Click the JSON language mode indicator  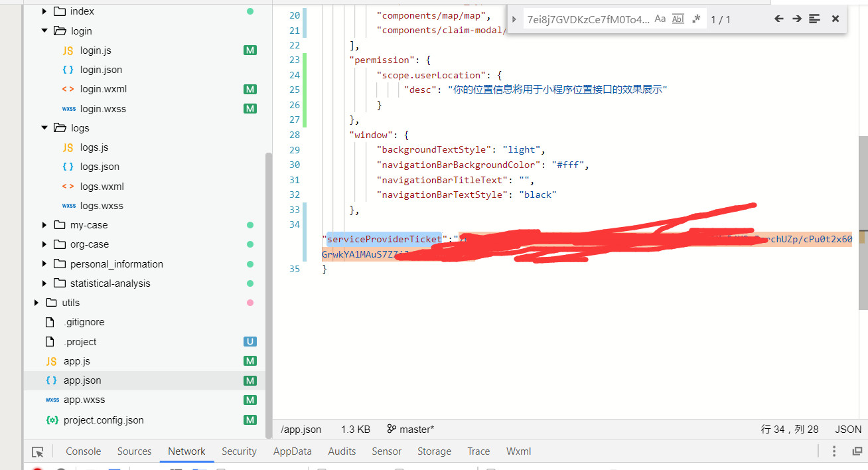point(848,430)
